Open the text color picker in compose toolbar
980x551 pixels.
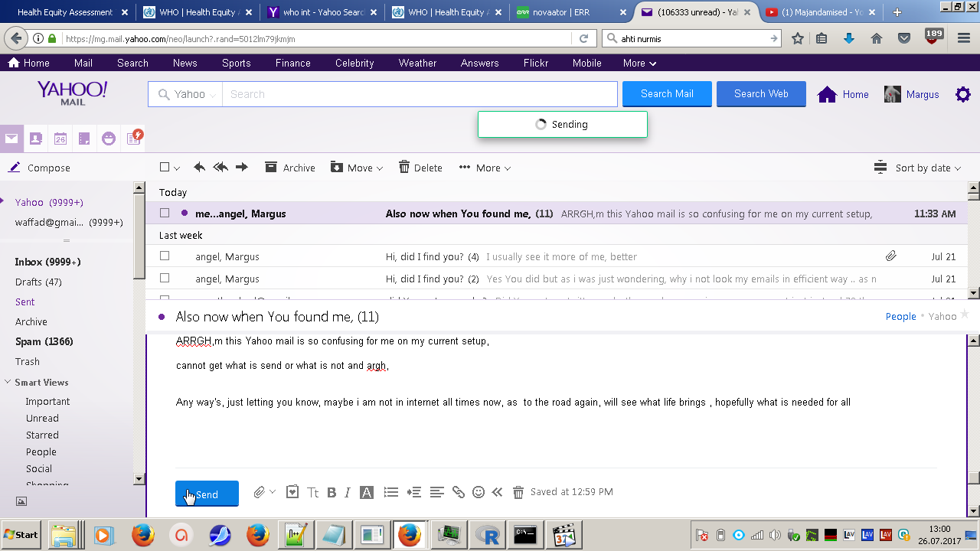click(367, 492)
